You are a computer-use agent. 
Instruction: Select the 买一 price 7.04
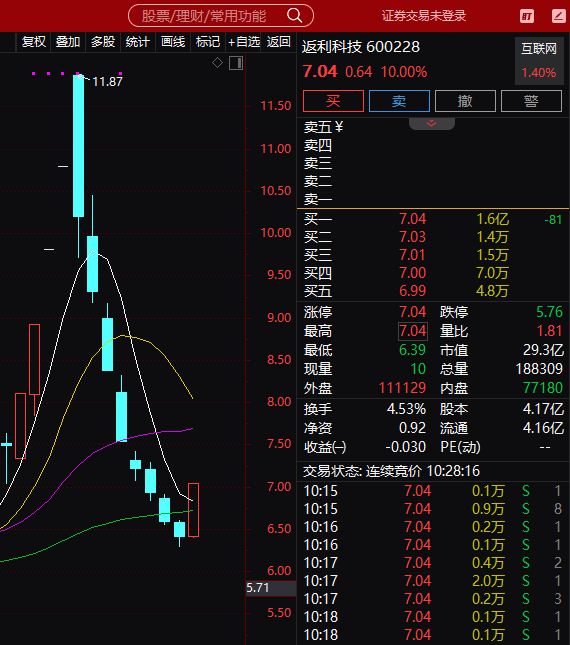pyautogui.click(x=412, y=219)
